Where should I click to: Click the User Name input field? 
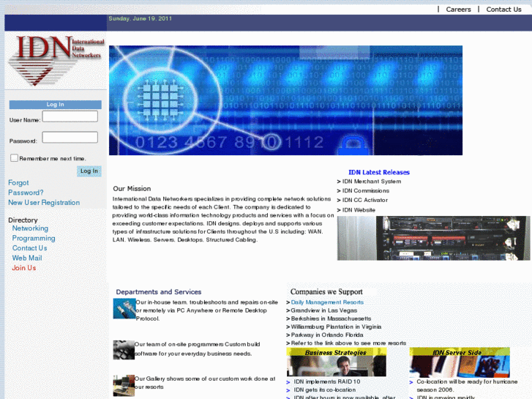click(70, 116)
